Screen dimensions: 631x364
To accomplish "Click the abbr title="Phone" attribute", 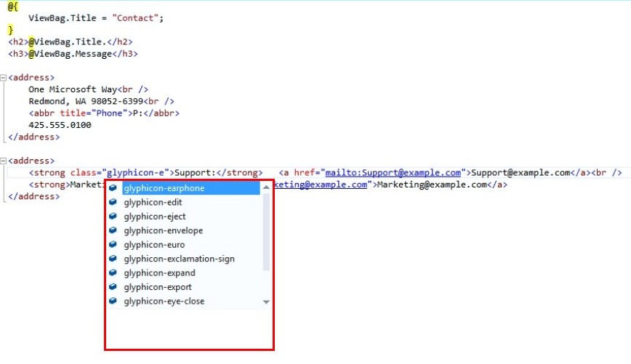I will pyautogui.click(x=94, y=113).
